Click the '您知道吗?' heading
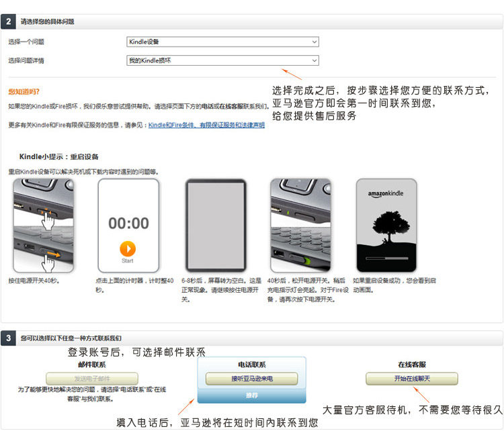Viewport: 504px width, 431px height. (x=24, y=92)
